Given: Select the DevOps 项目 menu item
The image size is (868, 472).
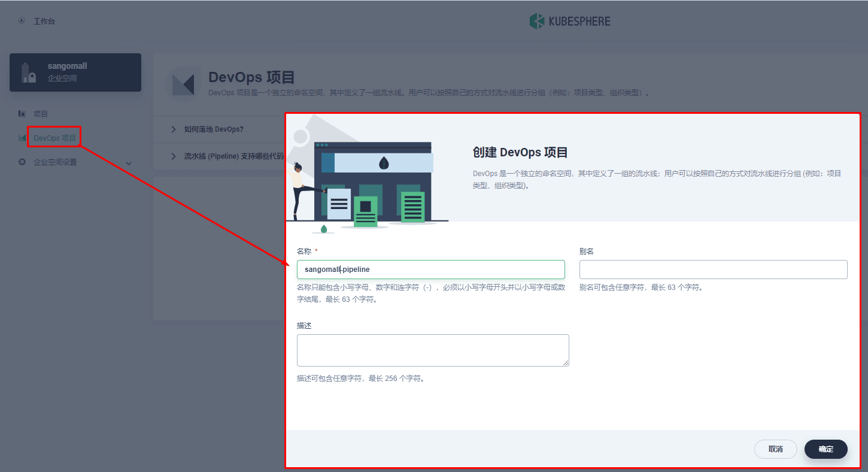Looking at the screenshot, I should [x=55, y=138].
